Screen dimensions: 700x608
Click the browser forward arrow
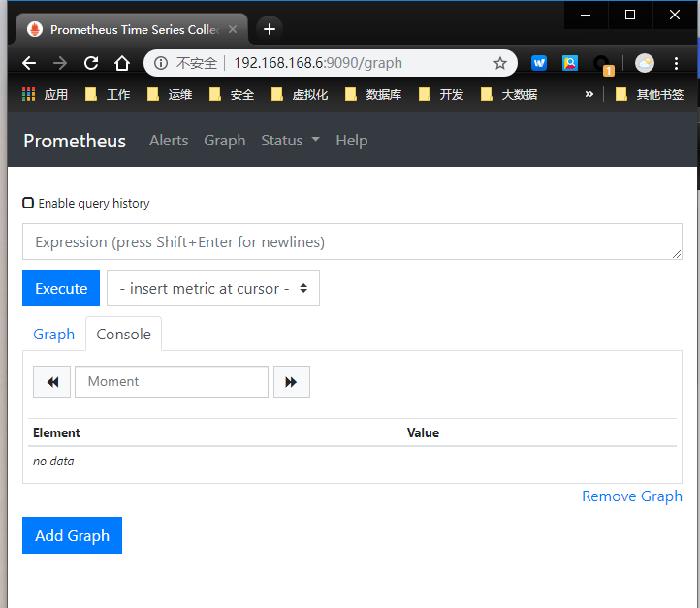[60, 63]
